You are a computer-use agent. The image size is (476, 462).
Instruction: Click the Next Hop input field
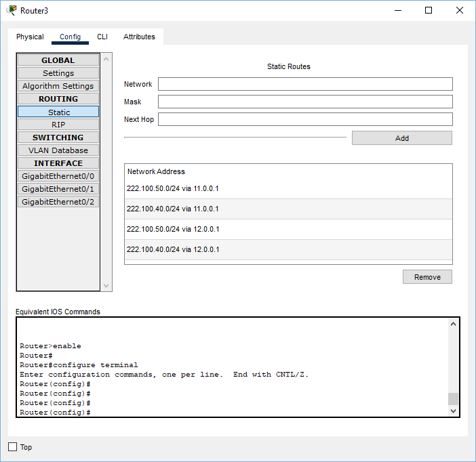pos(305,119)
